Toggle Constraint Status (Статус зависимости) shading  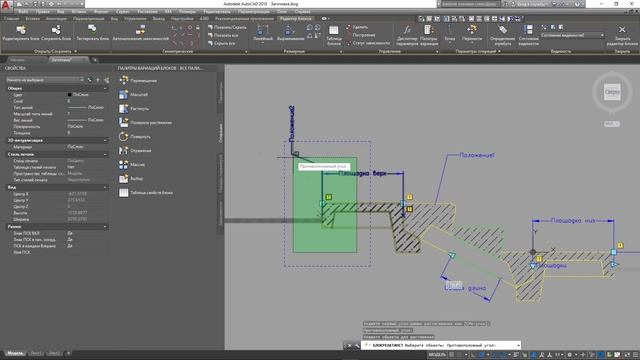coord(368,43)
